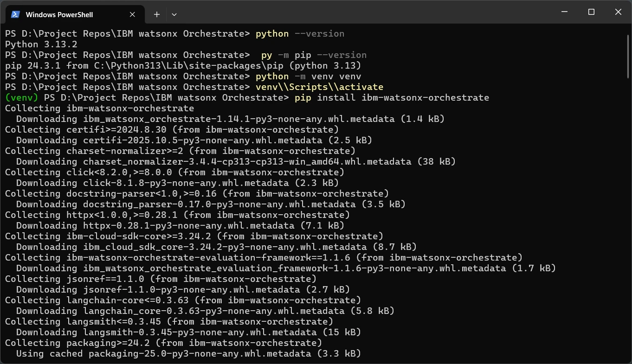Screen dimensions: 632x364
Task: Open the new tab dropdown chevron
Action: [174, 14]
